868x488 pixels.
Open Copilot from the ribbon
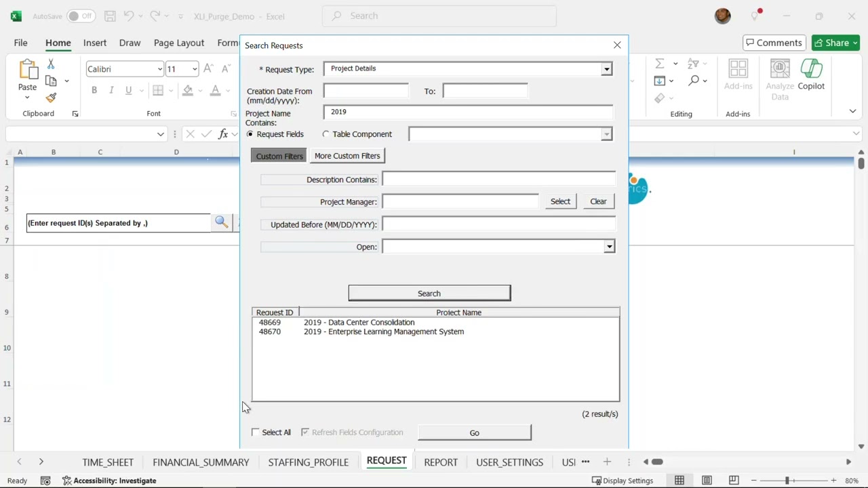click(811, 75)
